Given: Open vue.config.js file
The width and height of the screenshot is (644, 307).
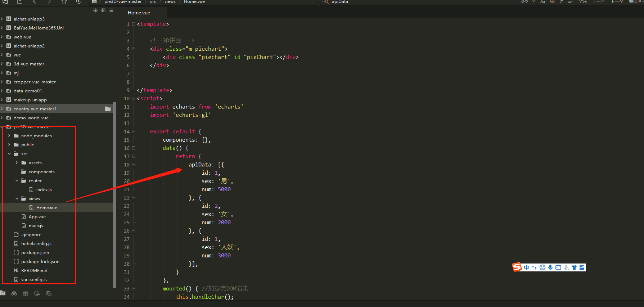Looking at the screenshot, I should [34, 279].
